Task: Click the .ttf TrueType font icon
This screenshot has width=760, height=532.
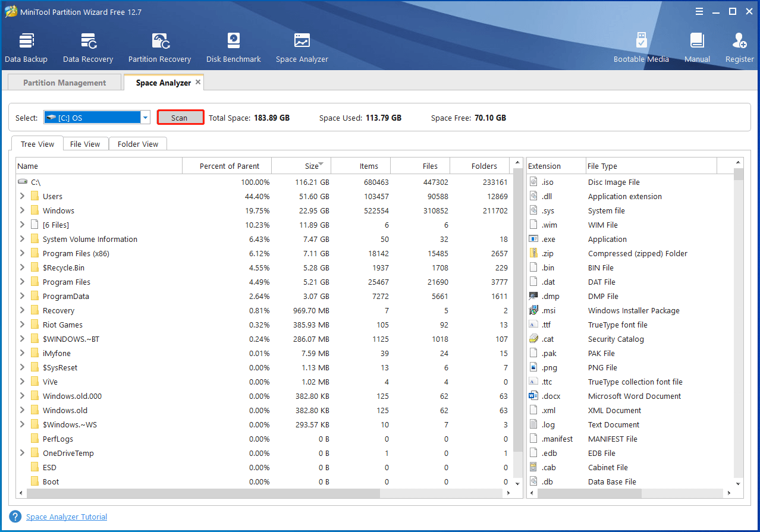Action: tap(533, 325)
